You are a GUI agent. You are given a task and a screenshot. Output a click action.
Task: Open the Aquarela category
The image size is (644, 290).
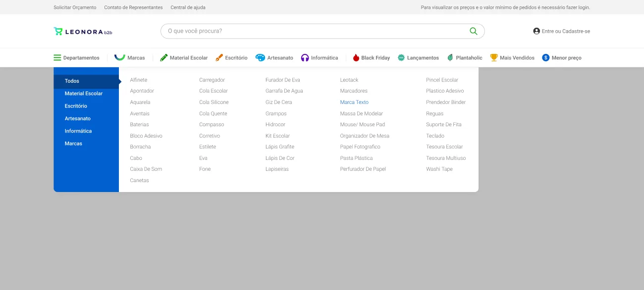pyautogui.click(x=140, y=102)
